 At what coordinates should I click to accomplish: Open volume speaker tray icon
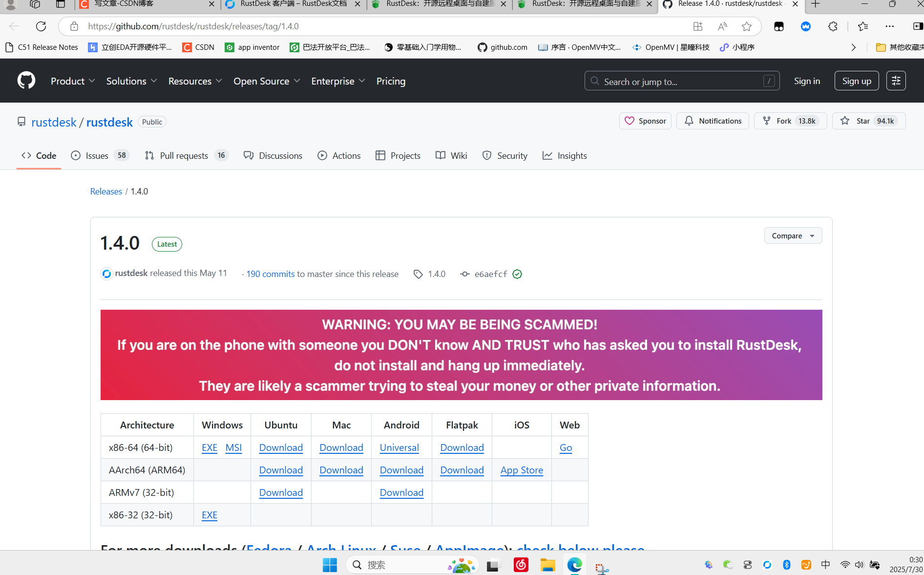pos(860,565)
